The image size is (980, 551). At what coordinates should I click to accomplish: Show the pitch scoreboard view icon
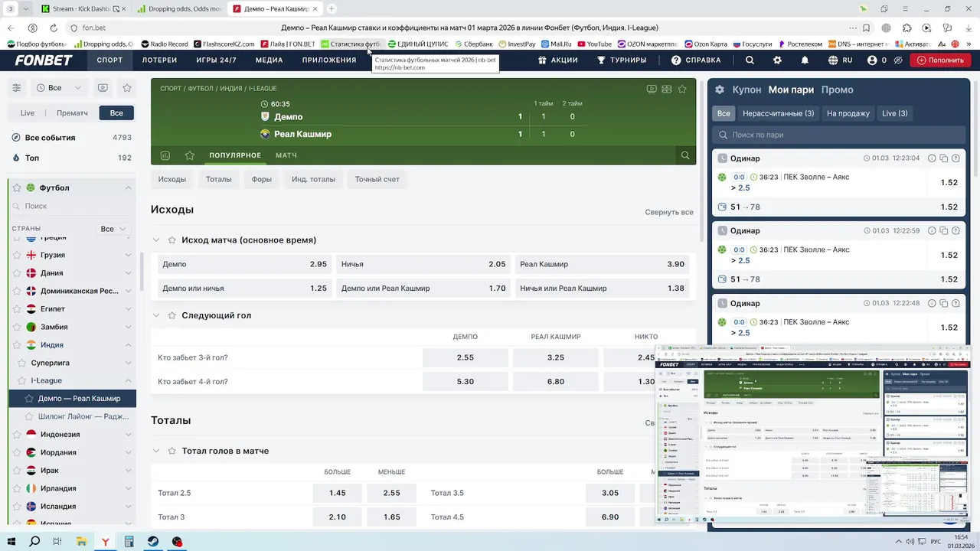coord(667,89)
